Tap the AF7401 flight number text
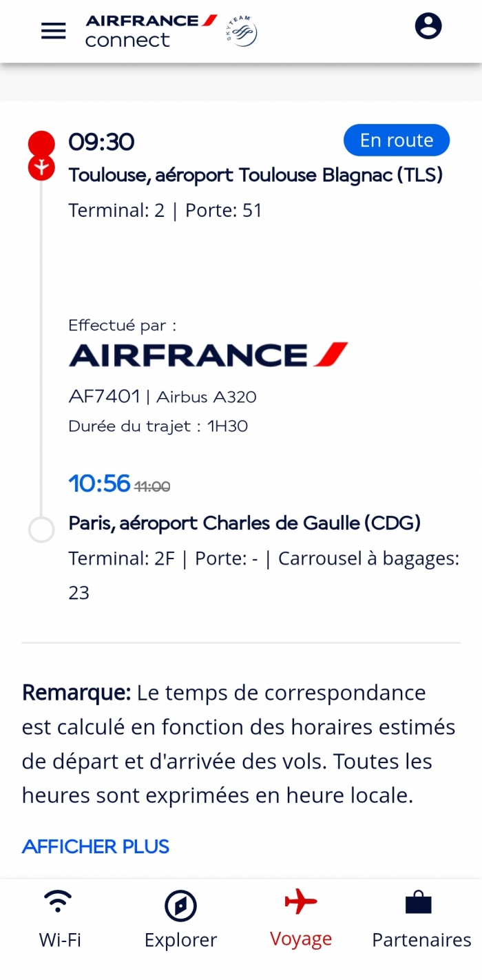 104,397
